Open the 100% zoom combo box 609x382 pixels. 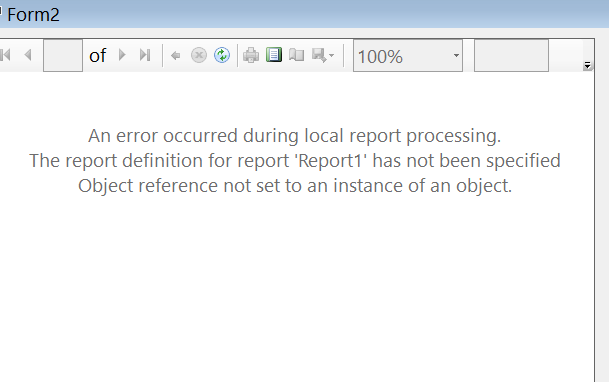[408, 56]
